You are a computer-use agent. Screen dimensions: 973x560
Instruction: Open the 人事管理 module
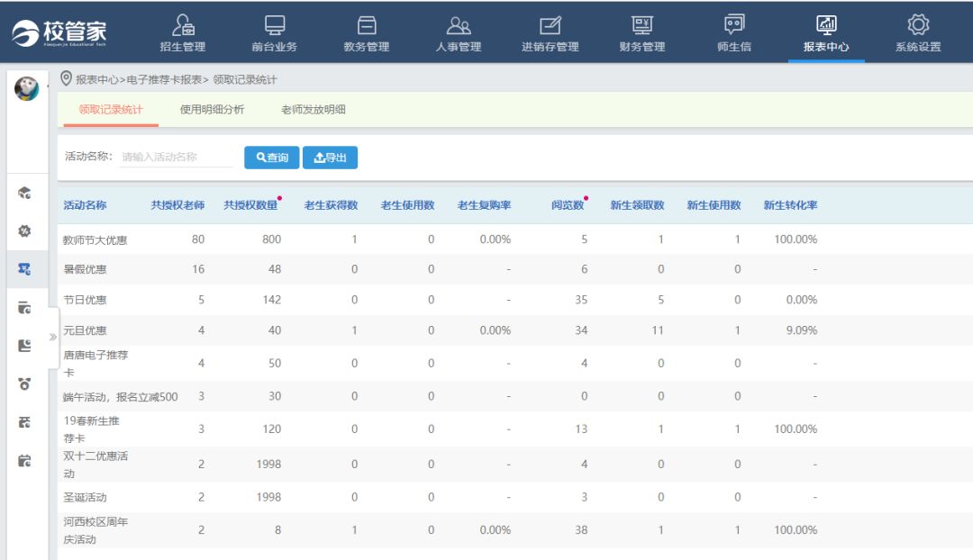click(x=459, y=33)
